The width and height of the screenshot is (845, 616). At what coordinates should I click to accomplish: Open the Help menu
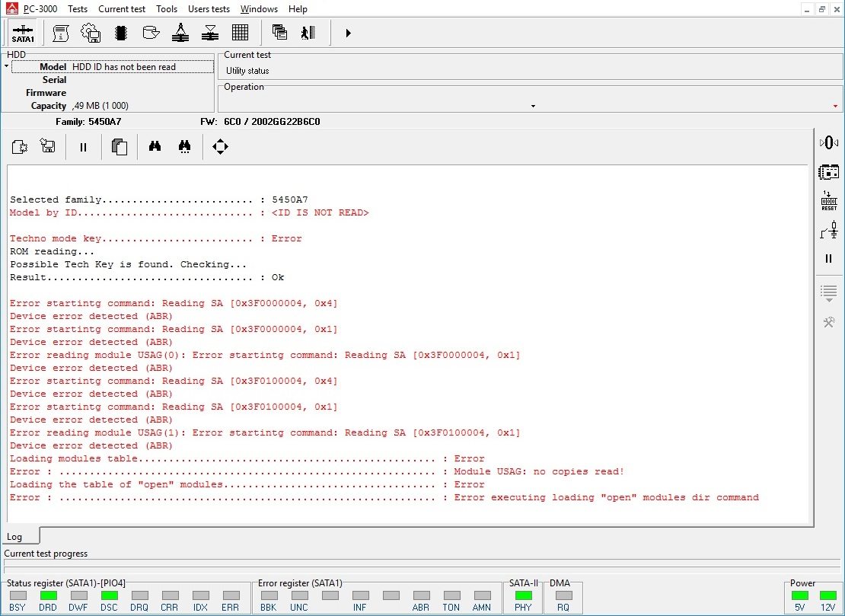point(298,9)
